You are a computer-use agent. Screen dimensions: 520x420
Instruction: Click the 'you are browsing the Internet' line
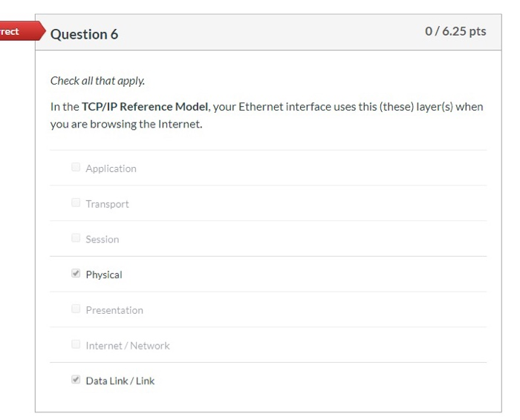[126, 124]
